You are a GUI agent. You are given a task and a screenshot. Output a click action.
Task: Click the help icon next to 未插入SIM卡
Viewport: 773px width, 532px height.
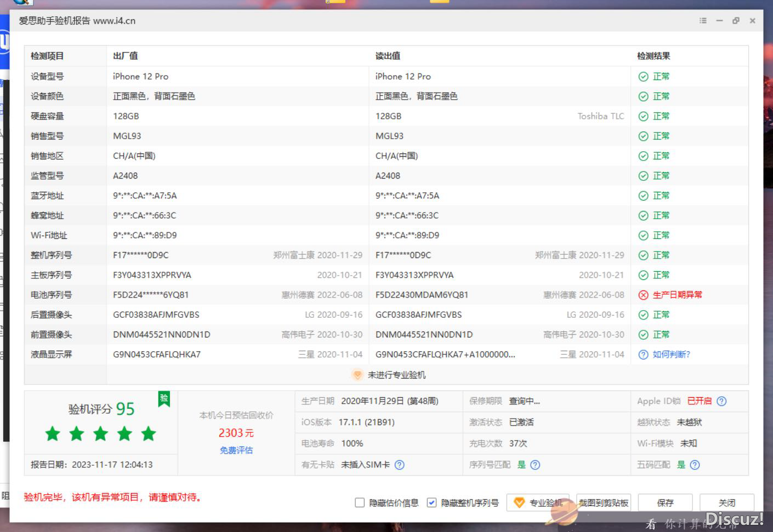pyautogui.click(x=400, y=465)
